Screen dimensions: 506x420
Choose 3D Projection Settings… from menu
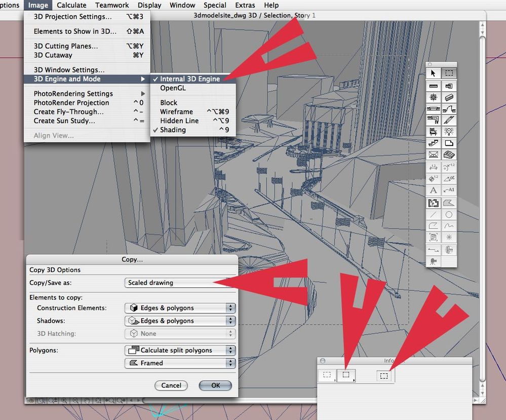(87, 16)
